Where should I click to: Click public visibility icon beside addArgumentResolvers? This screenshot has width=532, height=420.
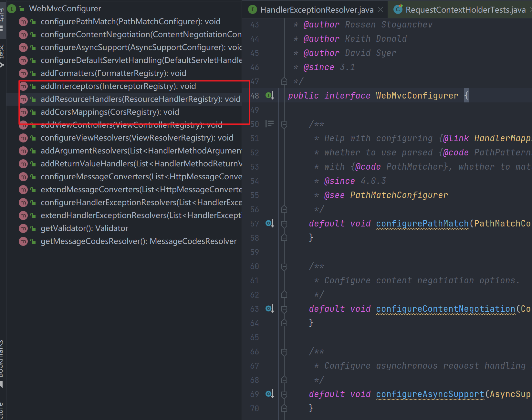coord(33,151)
